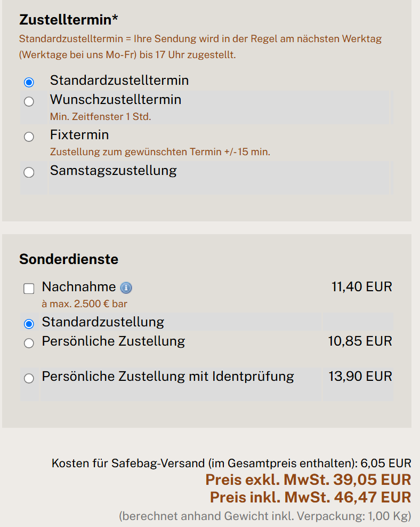Choose the Wunschzustelltermin radio option
Screen dimensions: 420x527
[x=29, y=101]
